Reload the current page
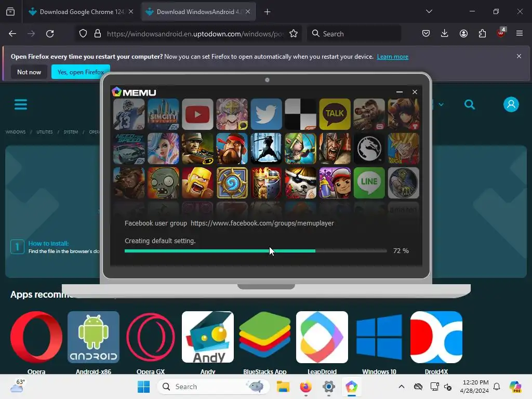Viewport: 532px width, 399px height. click(50, 34)
